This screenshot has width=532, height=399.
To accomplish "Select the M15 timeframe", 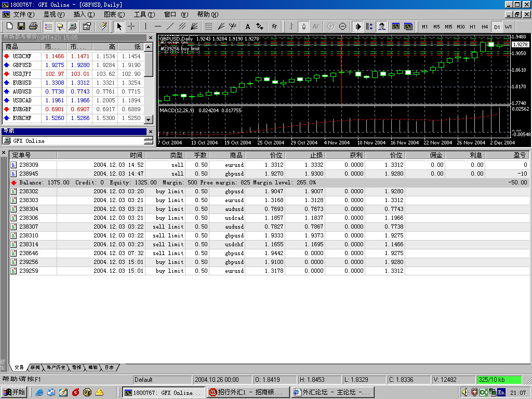I will [x=448, y=26].
